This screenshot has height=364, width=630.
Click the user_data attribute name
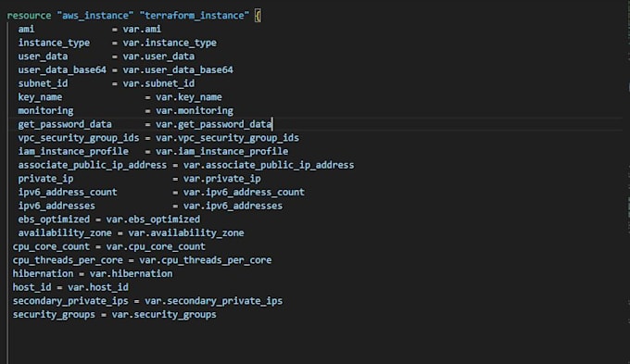click(43, 56)
